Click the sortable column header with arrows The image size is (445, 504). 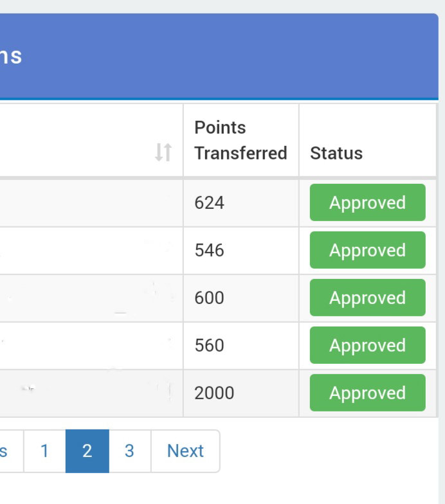click(x=91, y=140)
